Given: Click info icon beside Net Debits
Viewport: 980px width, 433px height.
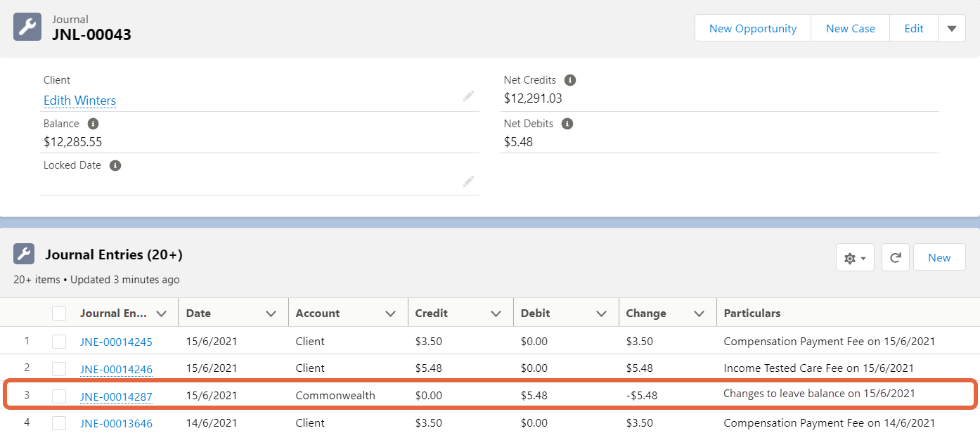Looking at the screenshot, I should [567, 124].
